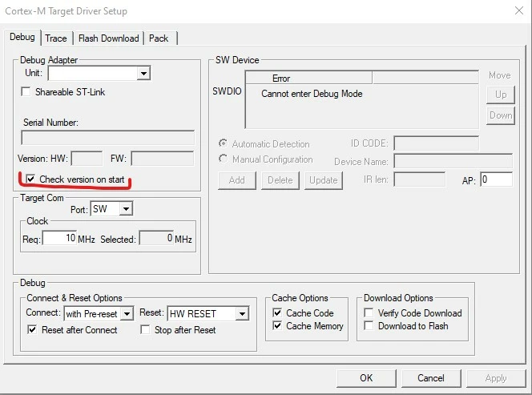
Task: Click the Apply button
Action: click(x=496, y=378)
